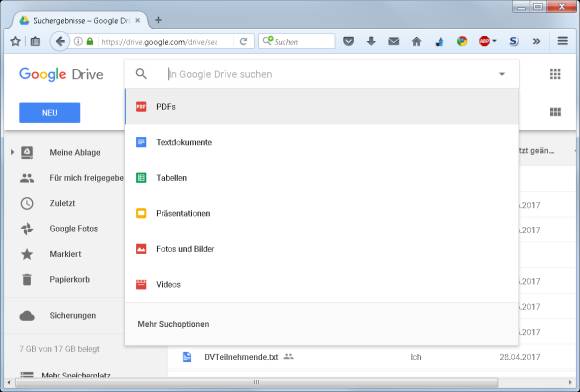The height and width of the screenshot is (392, 580).
Task: Open Markiert starred files
Action: pyautogui.click(x=65, y=254)
